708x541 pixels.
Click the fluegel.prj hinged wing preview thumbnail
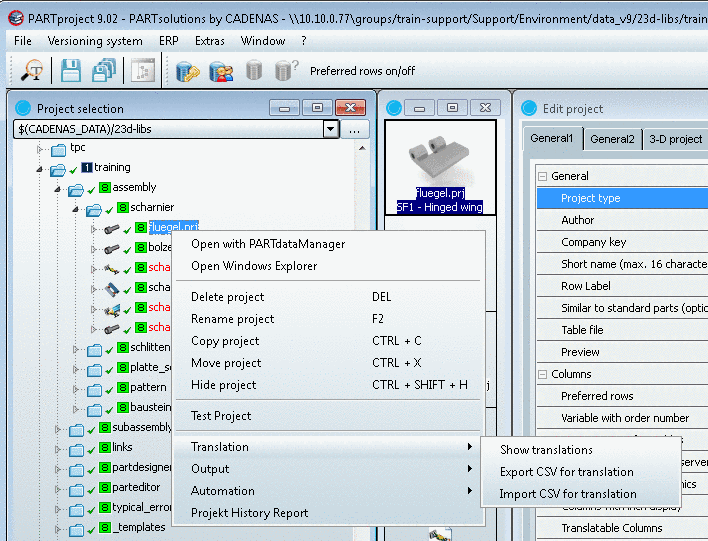[x=440, y=168]
